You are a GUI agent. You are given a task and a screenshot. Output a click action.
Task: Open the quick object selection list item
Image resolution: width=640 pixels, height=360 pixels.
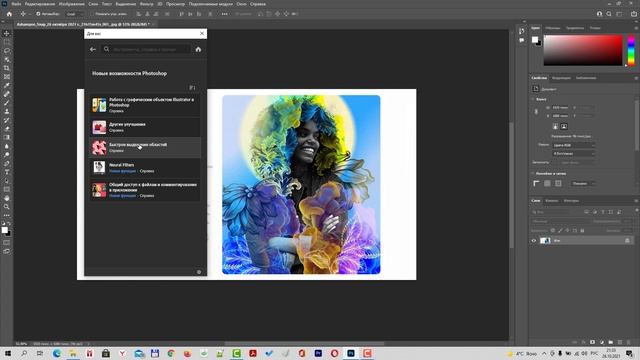145,147
